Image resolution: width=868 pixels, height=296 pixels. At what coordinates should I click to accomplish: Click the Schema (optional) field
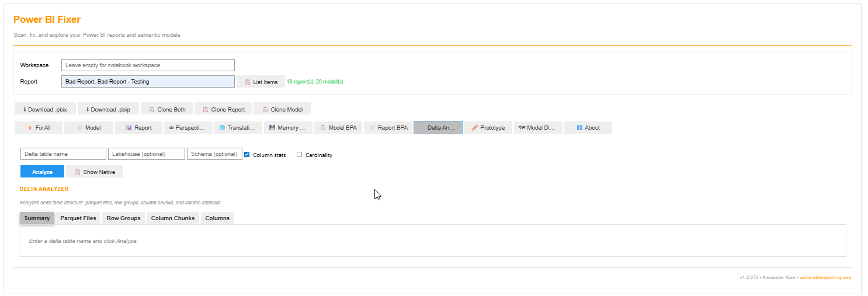(214, 154)
